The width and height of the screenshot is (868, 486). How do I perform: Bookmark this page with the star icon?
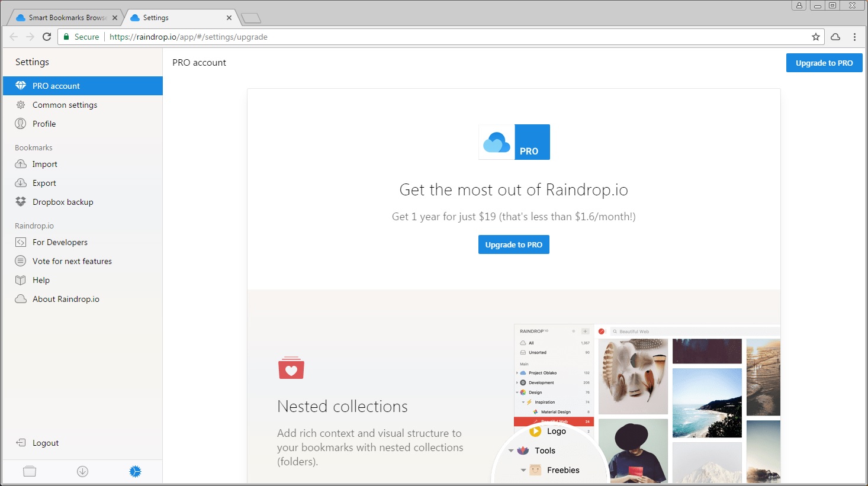[816, 37]
